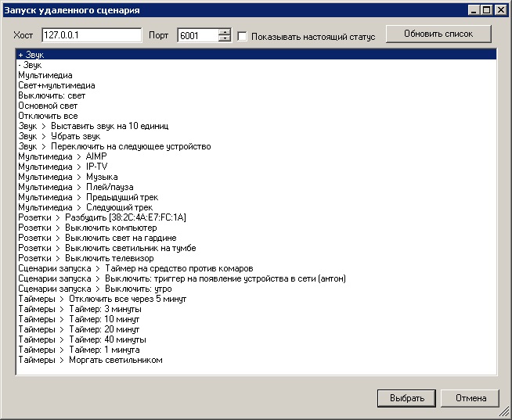
Task: Select the '+ Звук' row
Action: coord(256,55)
